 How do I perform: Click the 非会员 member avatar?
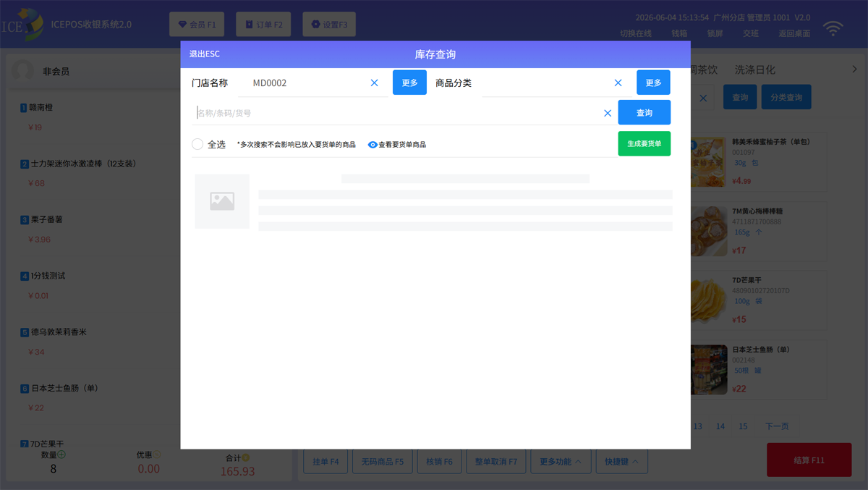coord(24,71)
